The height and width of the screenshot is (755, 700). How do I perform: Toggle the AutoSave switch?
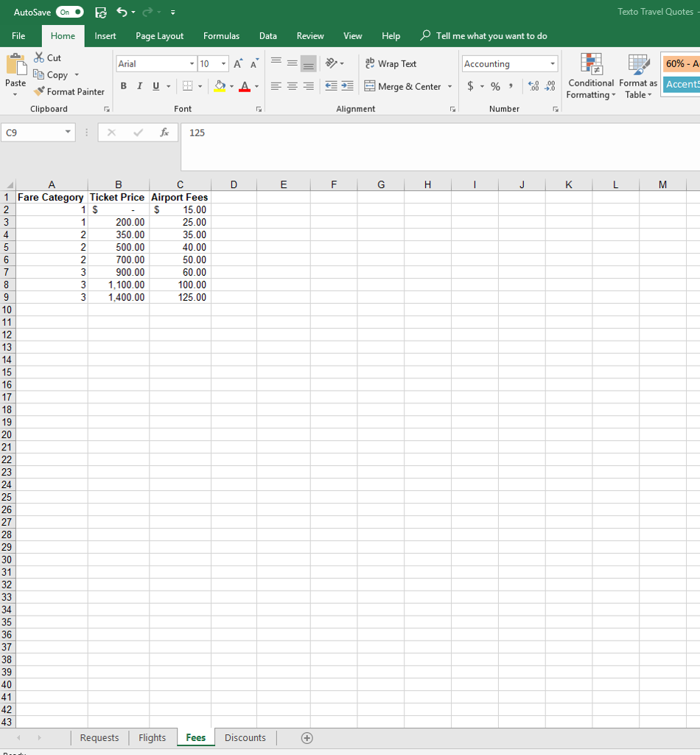pos(70,12)
